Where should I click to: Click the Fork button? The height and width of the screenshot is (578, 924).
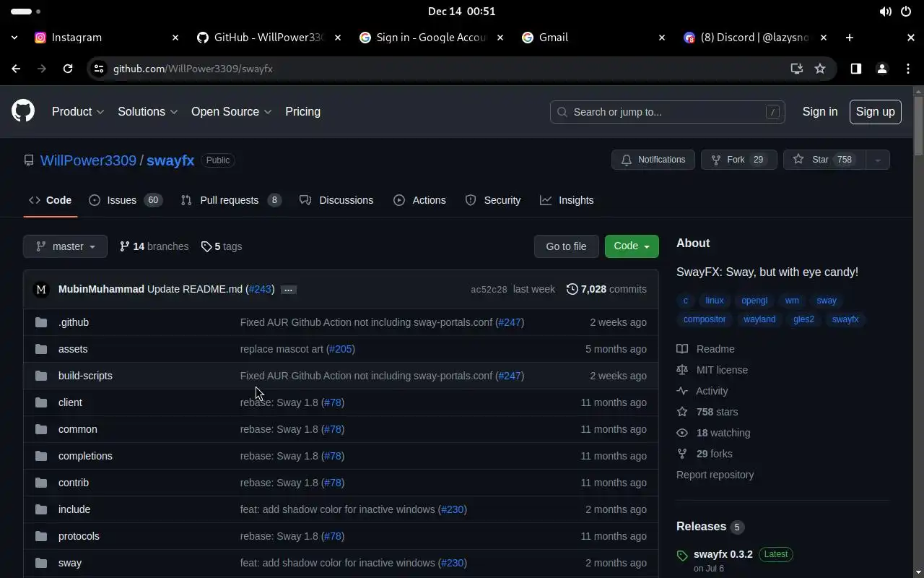click(738, 160)
